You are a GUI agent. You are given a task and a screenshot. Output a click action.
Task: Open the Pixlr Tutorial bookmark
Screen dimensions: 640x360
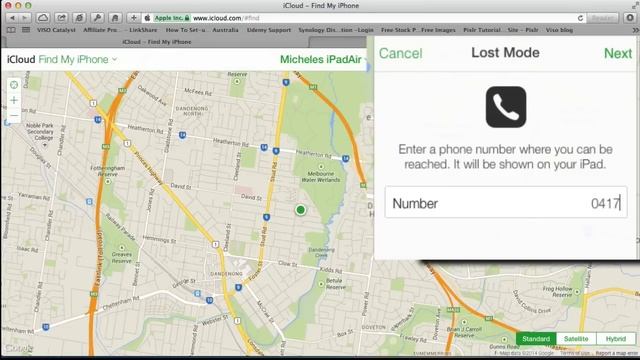pos(482,30)
